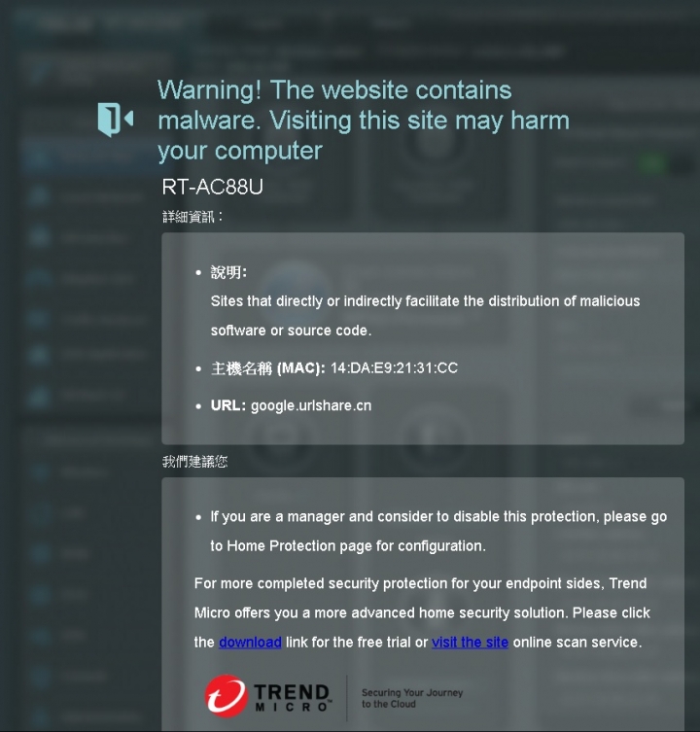The height and width of the screenshot is (732, 700).
Task: Click the bold URL label
Action: pyautogui.click(x=227, y=405)
